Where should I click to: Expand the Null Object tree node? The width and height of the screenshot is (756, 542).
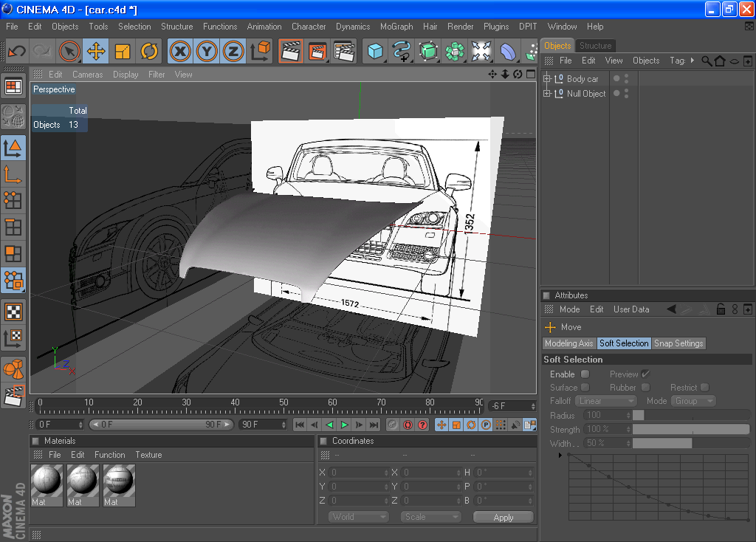click(x=547, y=94)
